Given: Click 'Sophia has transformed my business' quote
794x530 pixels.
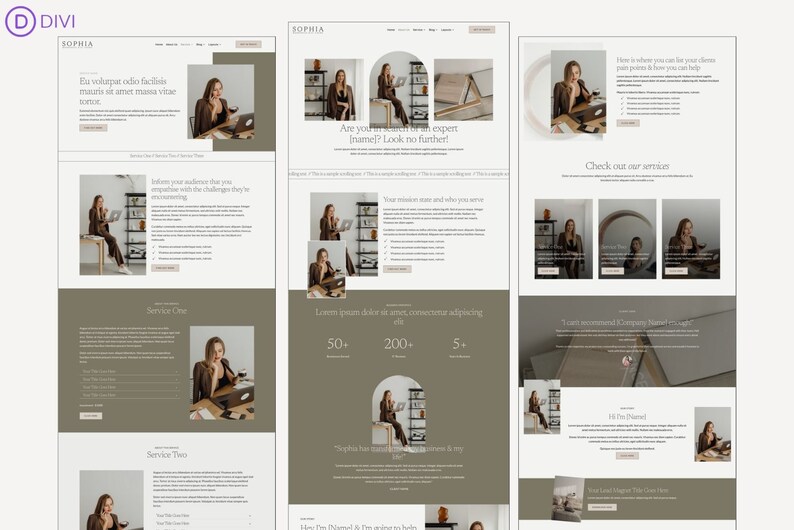Looking at the screenshot, I should point(399,452).
